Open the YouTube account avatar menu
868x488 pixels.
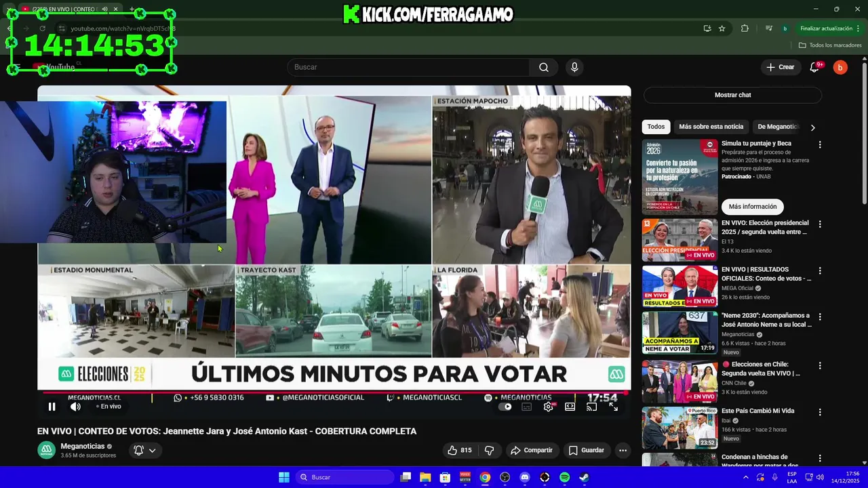pos(840,67)
